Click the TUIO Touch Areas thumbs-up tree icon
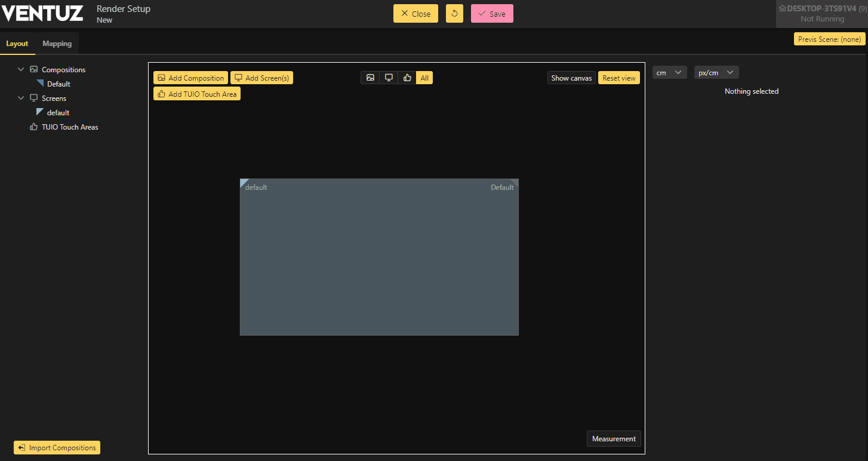This screenshot has width=868, height=461. [34, 127]
